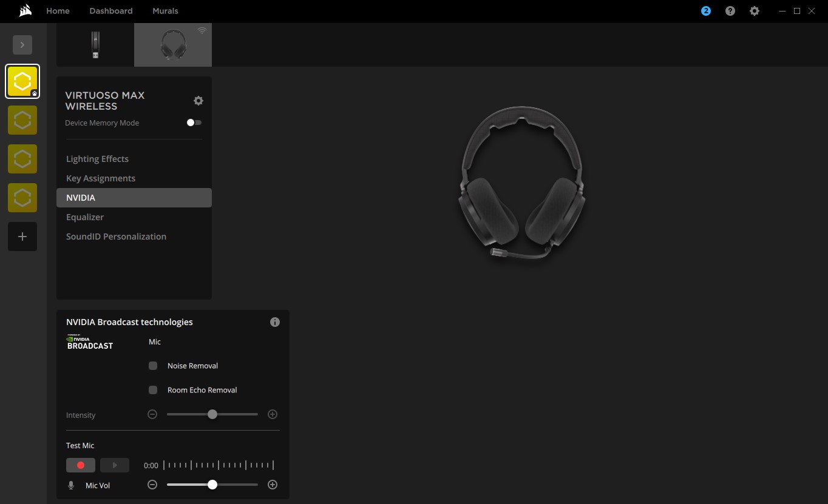
Task: Enable the Room Echo Removal checkbox
Action: 153,390
